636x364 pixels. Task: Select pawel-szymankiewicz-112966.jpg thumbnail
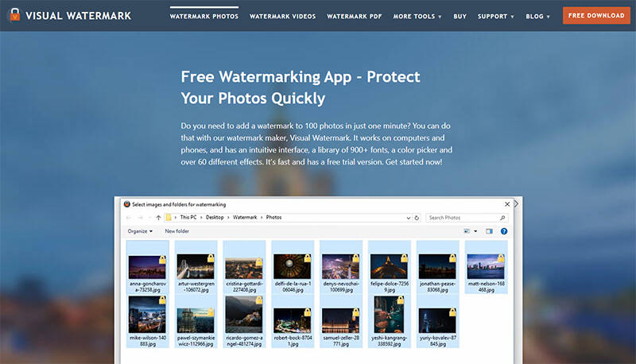point(196,321)
